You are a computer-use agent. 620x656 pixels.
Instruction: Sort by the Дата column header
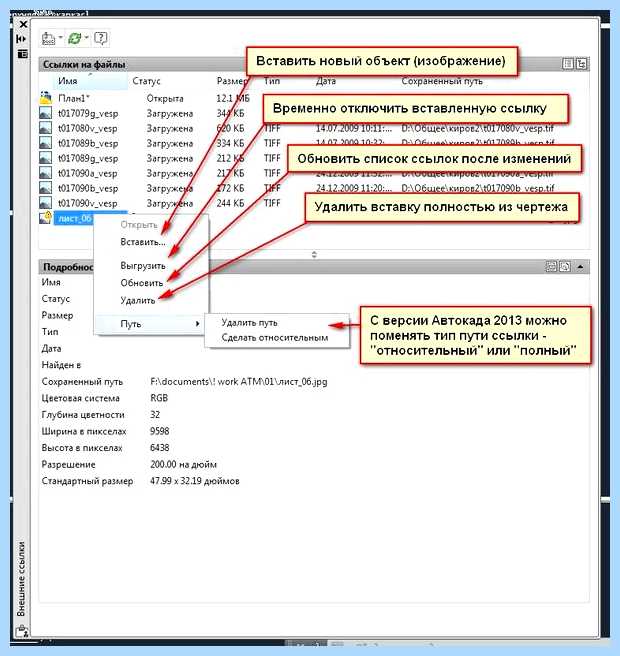click(x=325, y=81)
